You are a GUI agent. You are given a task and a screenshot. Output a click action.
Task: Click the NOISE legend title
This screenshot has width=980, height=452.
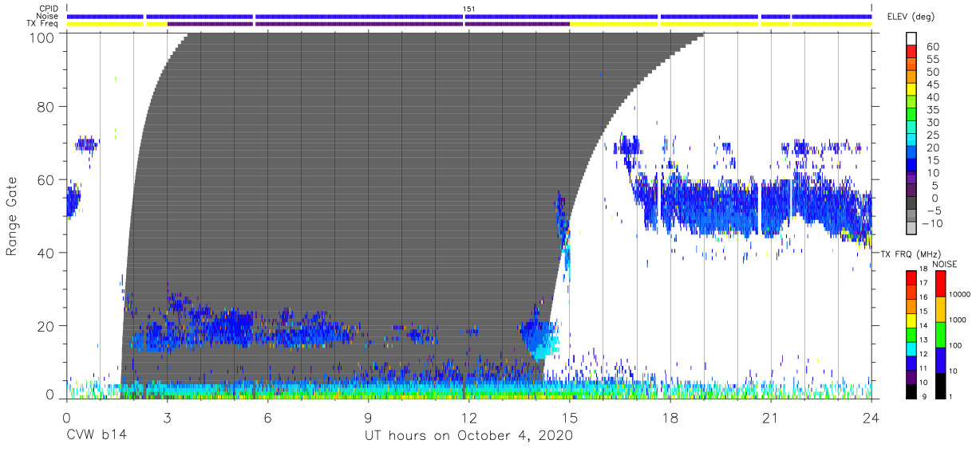click(x=946, y=264)
